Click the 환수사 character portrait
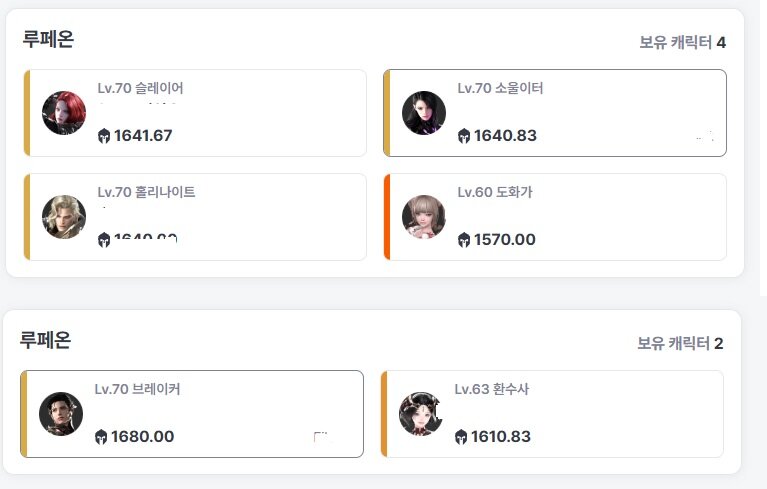This screenshot has width=767, height=489. (421, 414)
